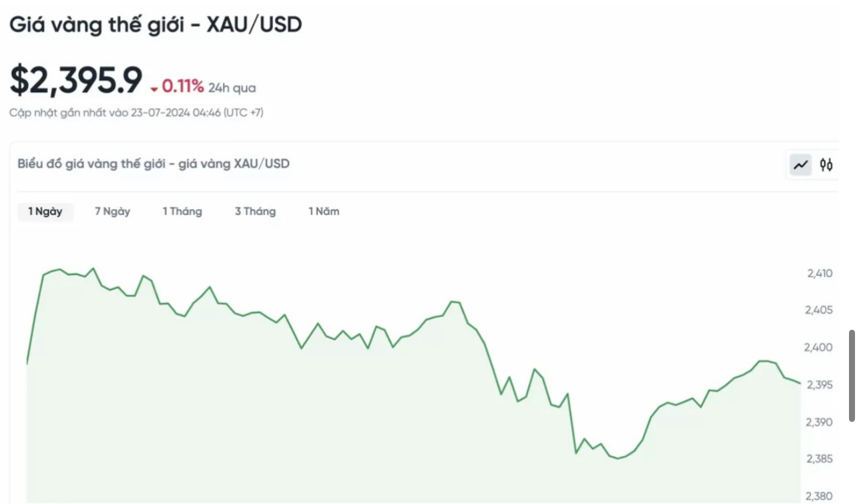Open the 1 Năm chart range

coord(324,212)
